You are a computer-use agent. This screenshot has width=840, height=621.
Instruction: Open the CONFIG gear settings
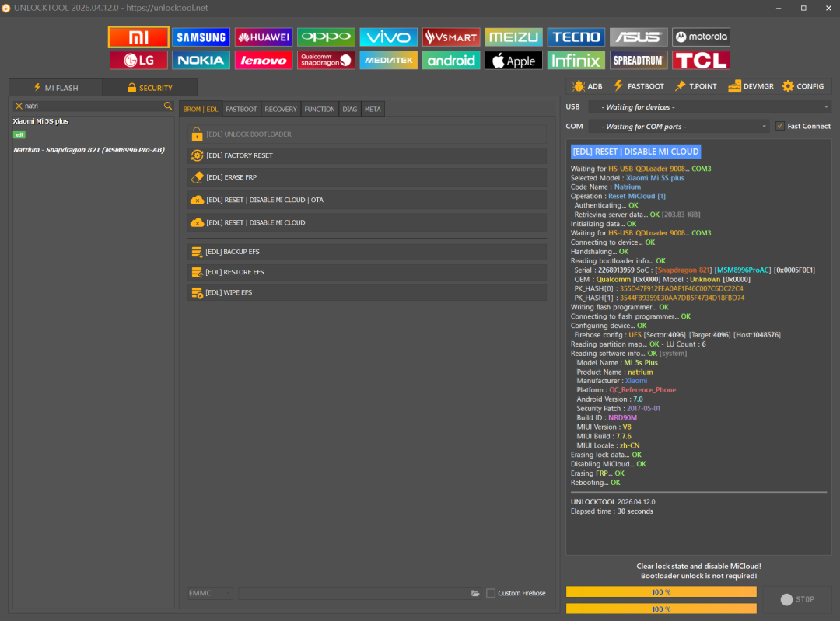point(803,86)
